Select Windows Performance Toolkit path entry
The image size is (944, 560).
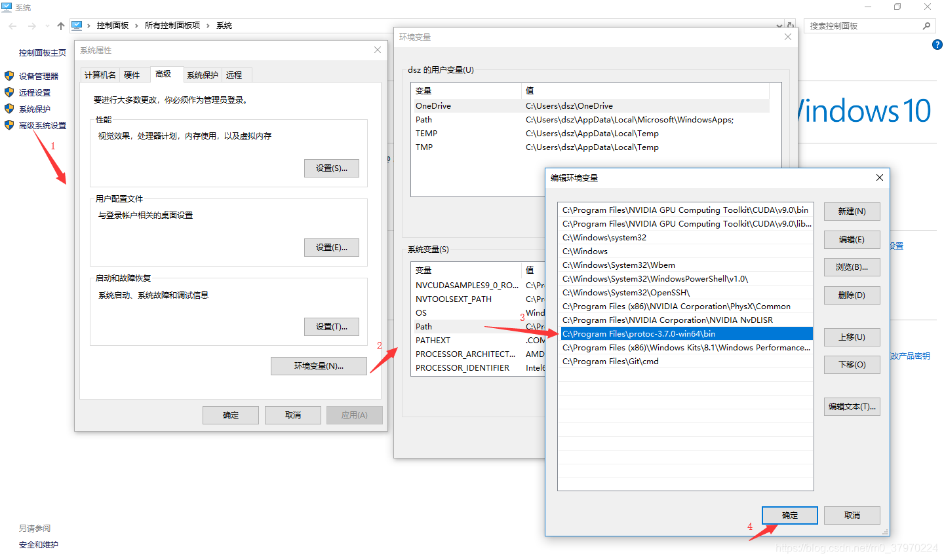pyautogui.click(x=686, y=348)
